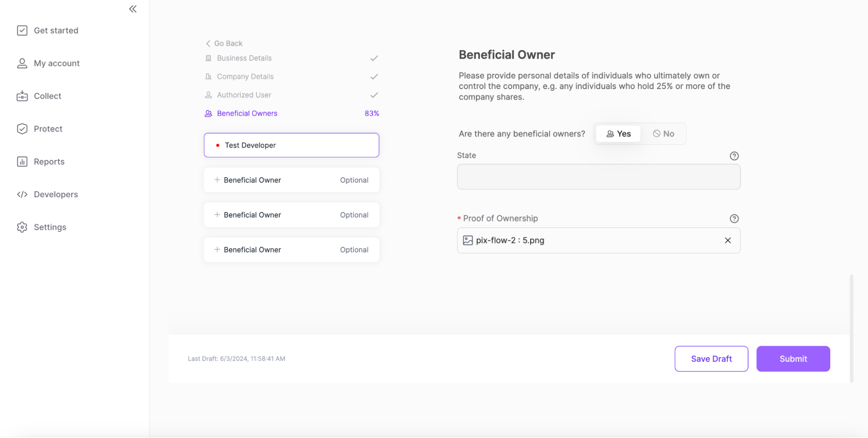Submit the beneficial owner form

[793, 359]
